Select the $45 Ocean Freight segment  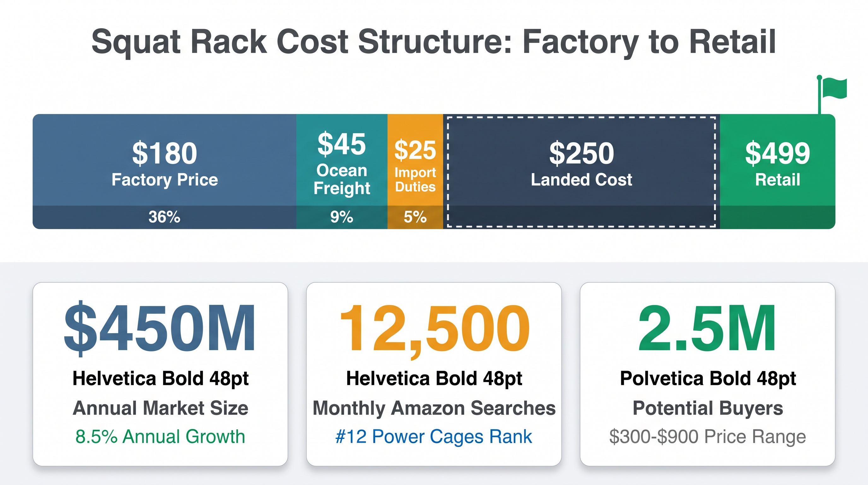pyautogui.click(x=342, y=171)
